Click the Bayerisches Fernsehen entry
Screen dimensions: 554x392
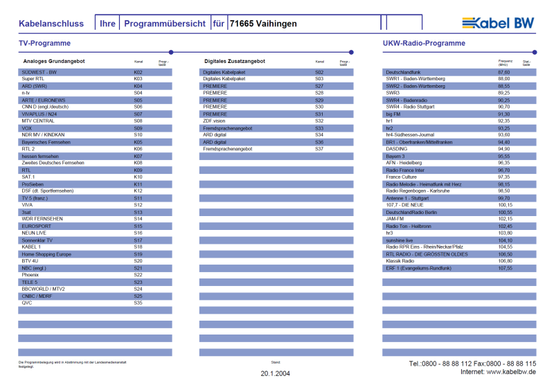coord(95,142)
